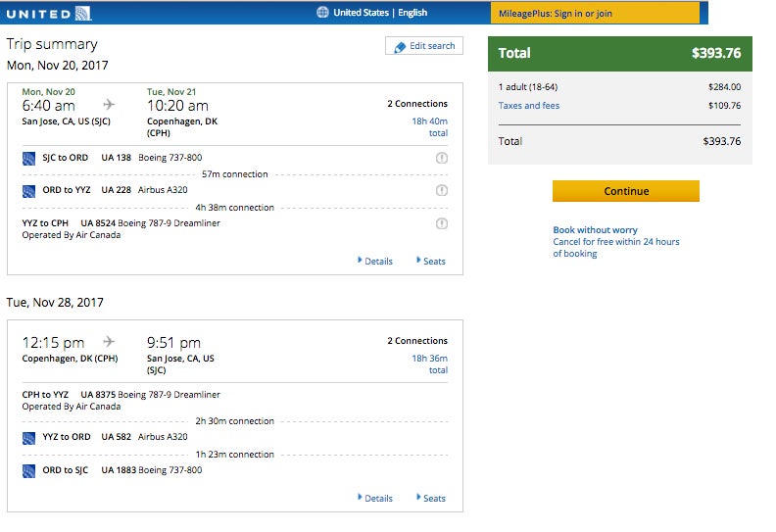Click the Trip summary heading

point(52,44)
